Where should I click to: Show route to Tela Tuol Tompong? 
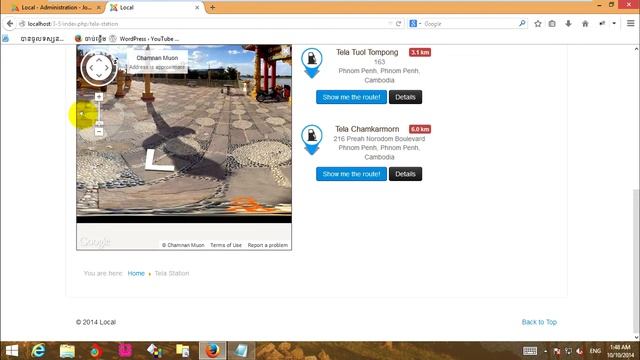click(351, 97)
